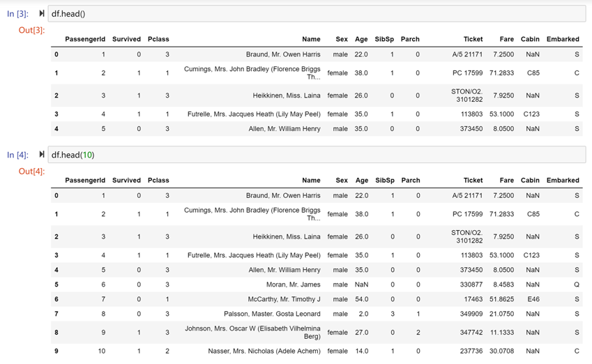Click the 'Nasser, Mrs. Nicholas (Adele Achem)' cell
Screen dimensions: 592x364
coord(264,351)
